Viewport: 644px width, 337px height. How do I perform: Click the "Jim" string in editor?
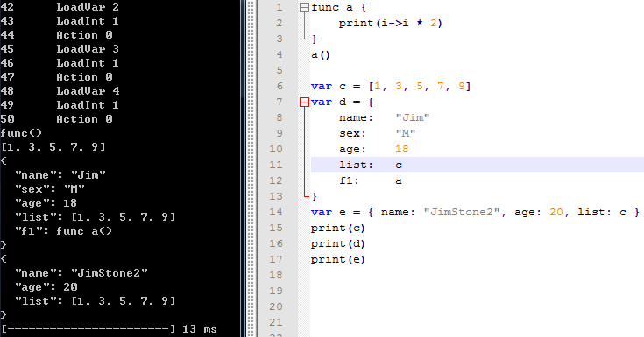pos(413,117)
